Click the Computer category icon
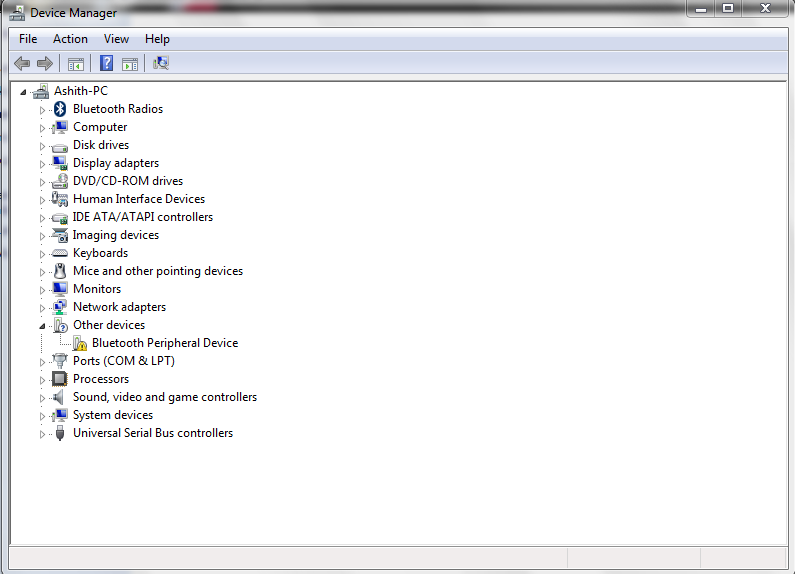Viewport: 795px width, 574px height. (60, 127)
